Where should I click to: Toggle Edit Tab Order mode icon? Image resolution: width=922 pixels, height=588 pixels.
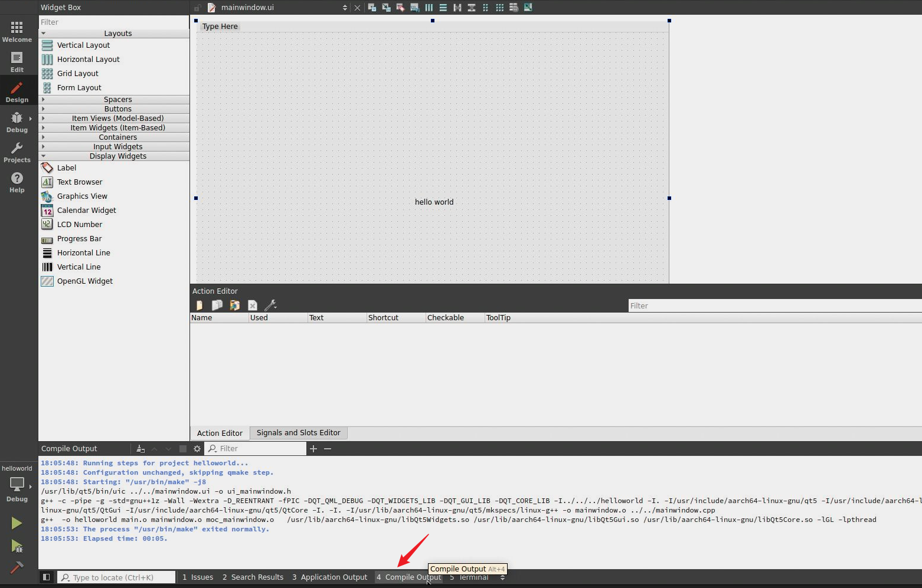pyautogui.click(x=415, y=8)
